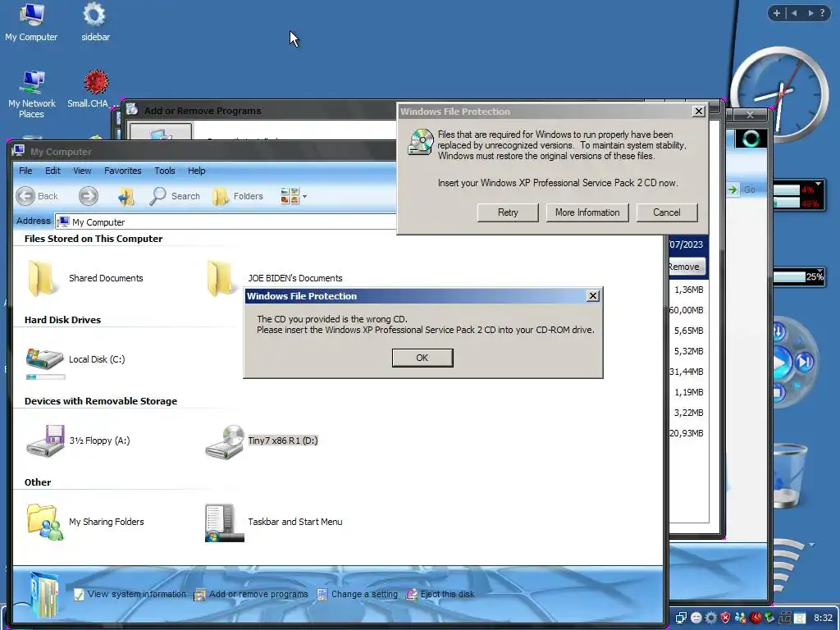Click the red round arrows tray icon
This screenshot has width=840, height=630.
pos(756,618)
